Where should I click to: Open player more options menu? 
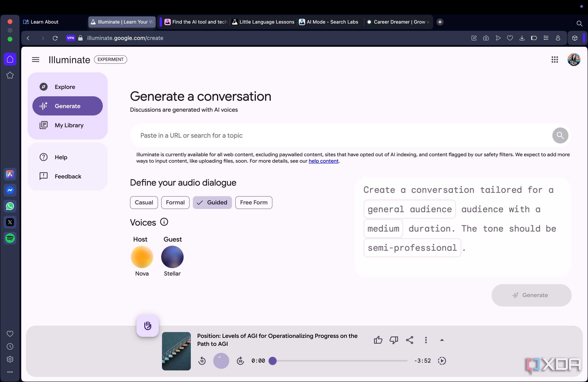[426, 340]
